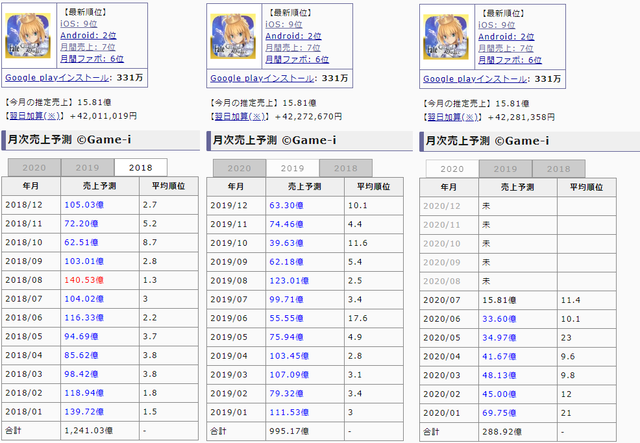
Task: Open the 34.97億 forecast link
Action: click(x=499, y=338)
